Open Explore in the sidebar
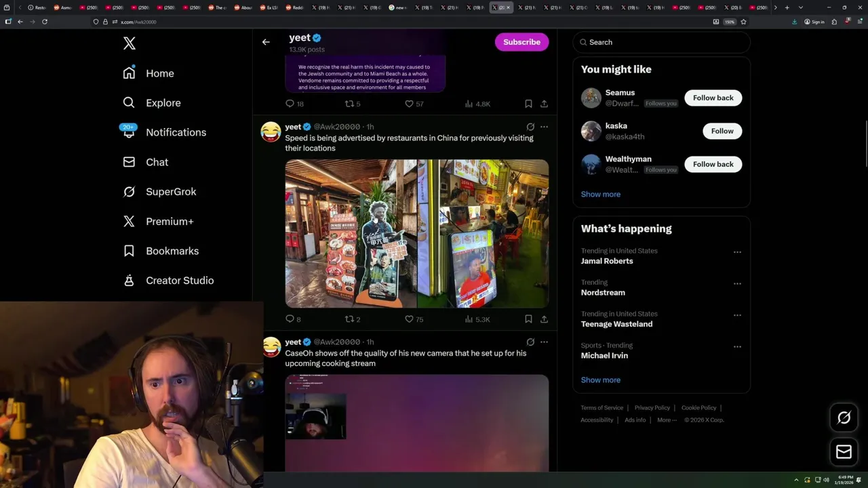Image resolution: width=868 pixels, height=488 pixels. pyautogui.click(x=152, y=103)
